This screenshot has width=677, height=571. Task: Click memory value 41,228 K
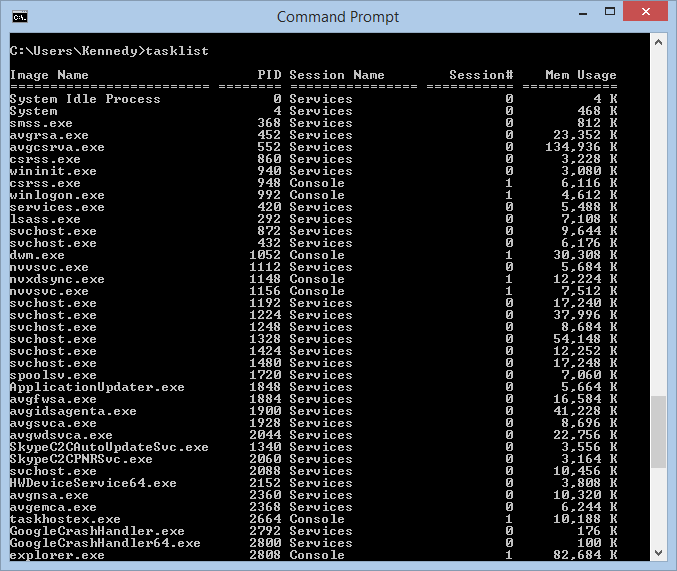tap(585, 411)
